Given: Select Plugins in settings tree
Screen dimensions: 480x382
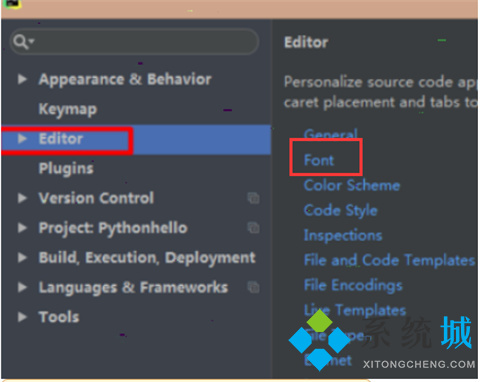Looking at the screenshot, I should (66, 169).
